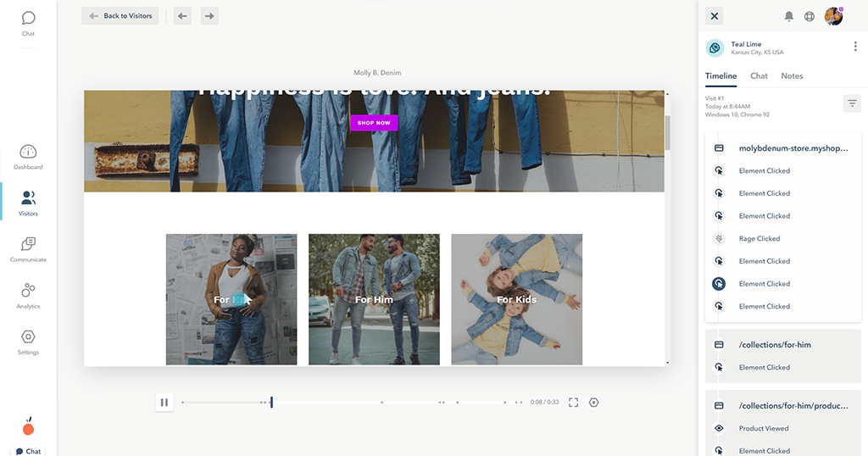Enter fullscreen mode for session replay

[x=574, y=403]
